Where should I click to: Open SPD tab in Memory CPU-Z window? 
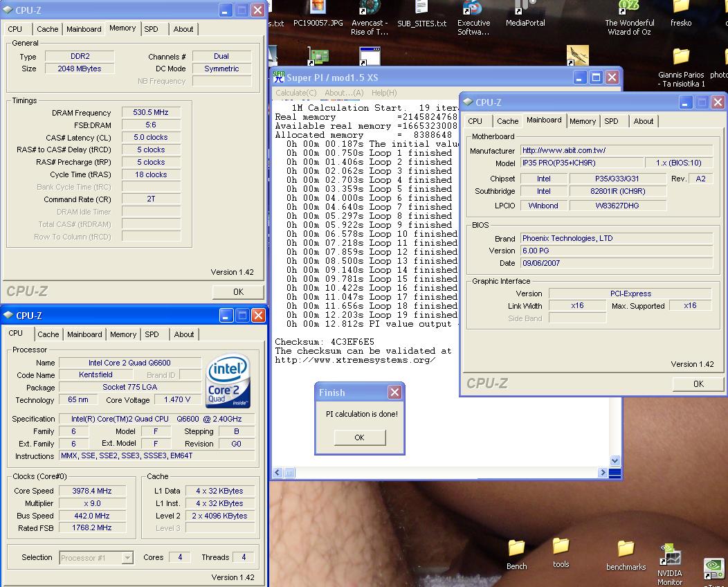pos(151,29)
